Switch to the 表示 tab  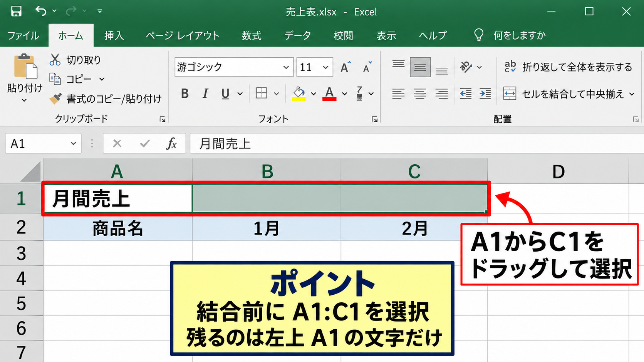point(386,35)
